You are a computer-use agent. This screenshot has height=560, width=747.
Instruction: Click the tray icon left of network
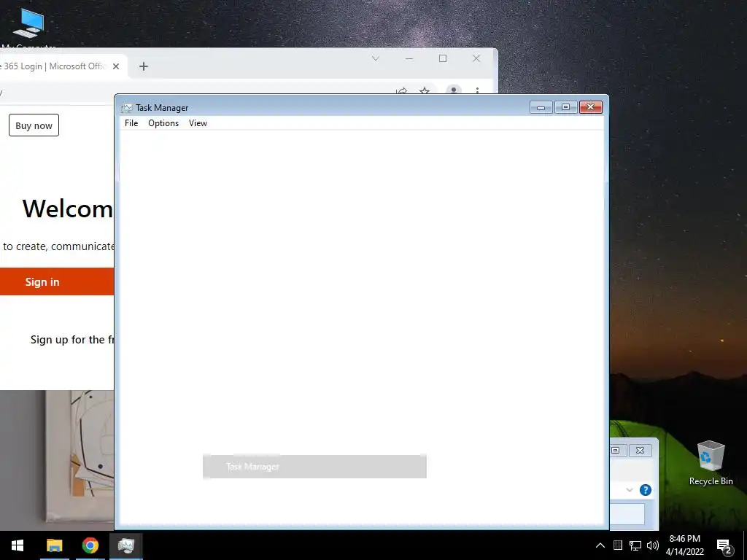(618, 545)
